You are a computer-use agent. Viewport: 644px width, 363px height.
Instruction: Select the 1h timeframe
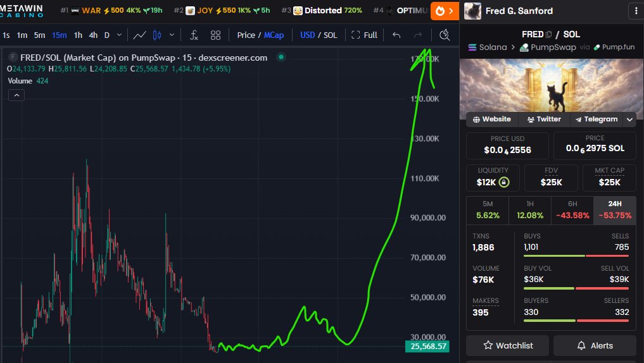78,35
